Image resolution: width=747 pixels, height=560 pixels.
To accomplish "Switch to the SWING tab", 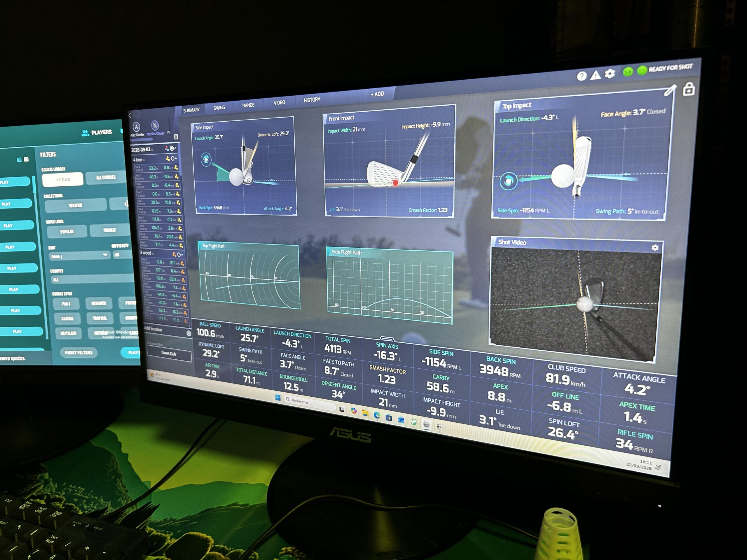I will coord(219,108).
